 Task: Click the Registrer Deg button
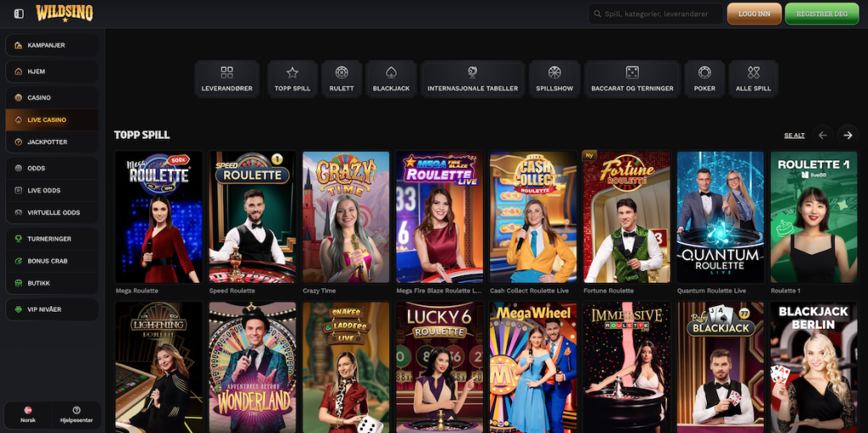click(x=821, y=14)
